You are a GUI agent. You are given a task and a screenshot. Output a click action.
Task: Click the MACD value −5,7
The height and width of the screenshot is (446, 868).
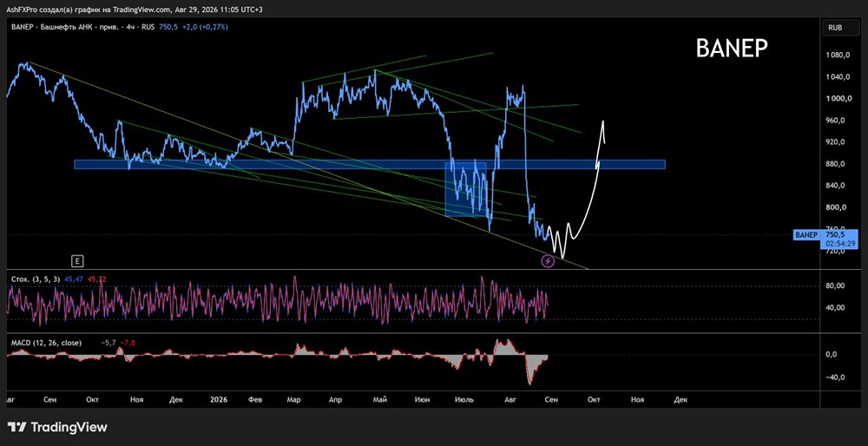point(108,343)
